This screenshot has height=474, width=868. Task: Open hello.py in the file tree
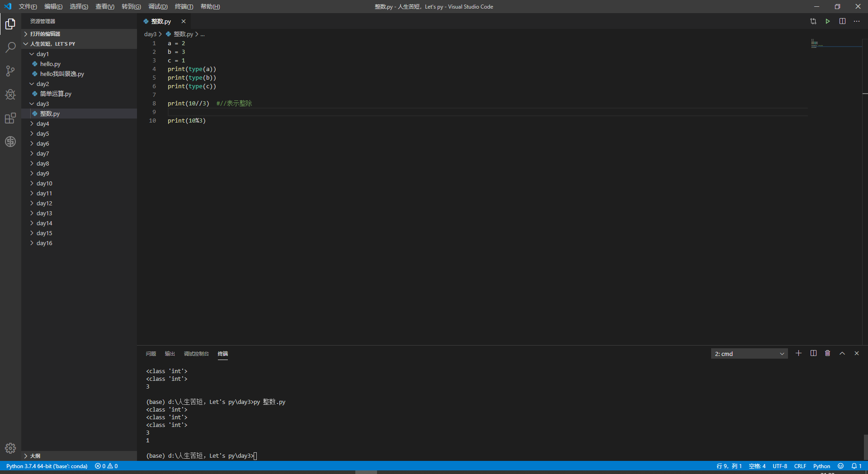50,64
